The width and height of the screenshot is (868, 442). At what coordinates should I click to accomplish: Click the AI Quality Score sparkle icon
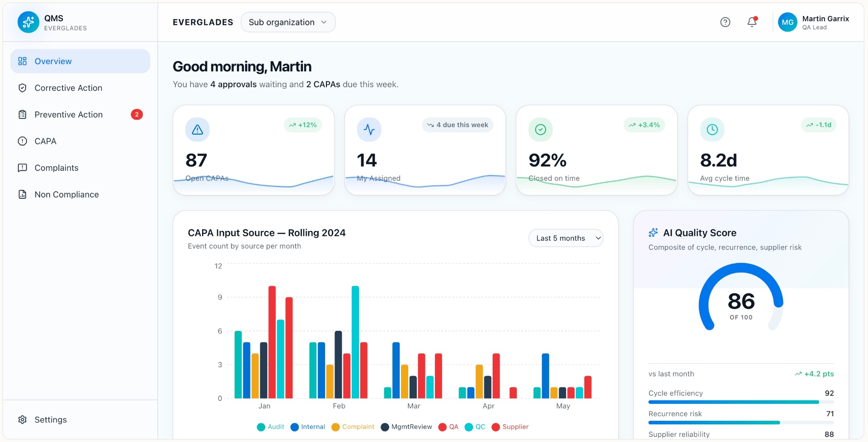pos(653,233)
